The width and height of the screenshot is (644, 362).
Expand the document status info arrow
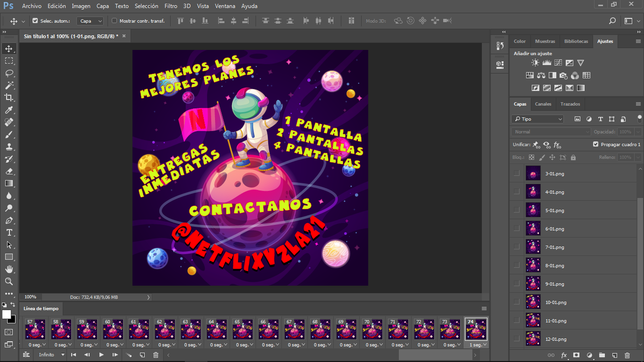click(149, 297)
